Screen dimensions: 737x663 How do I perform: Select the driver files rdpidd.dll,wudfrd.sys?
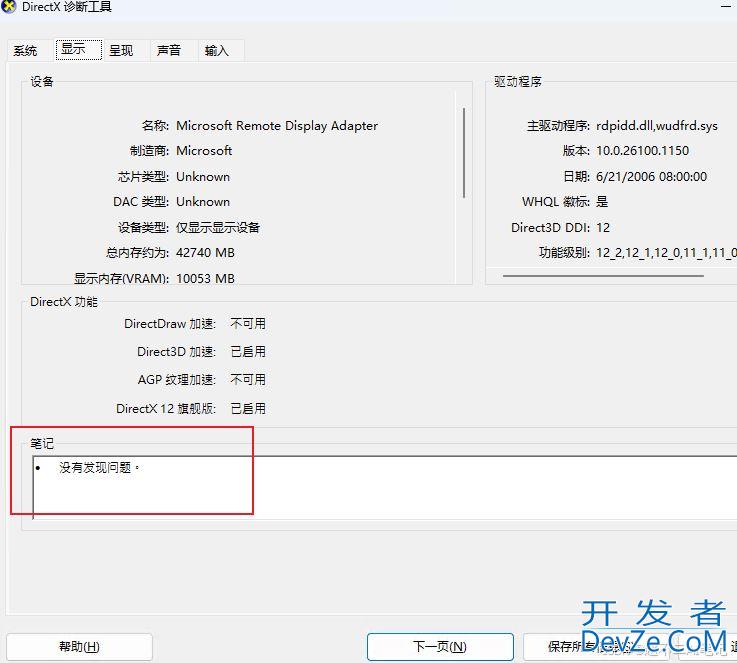point(657,125)
